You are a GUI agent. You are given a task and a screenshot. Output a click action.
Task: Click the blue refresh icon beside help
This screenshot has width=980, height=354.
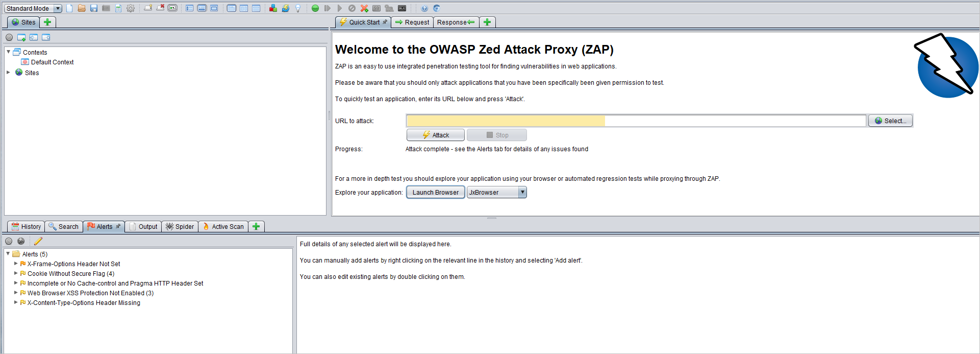pyautogui.click(x=437, y=8)
